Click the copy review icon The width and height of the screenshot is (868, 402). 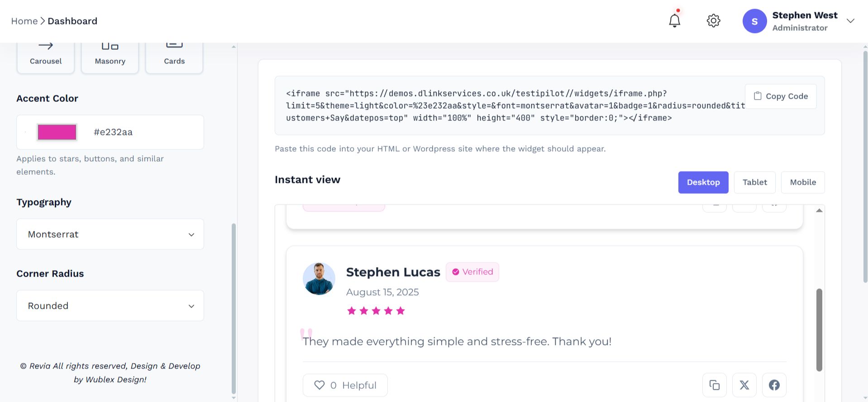tap(714, 385)
